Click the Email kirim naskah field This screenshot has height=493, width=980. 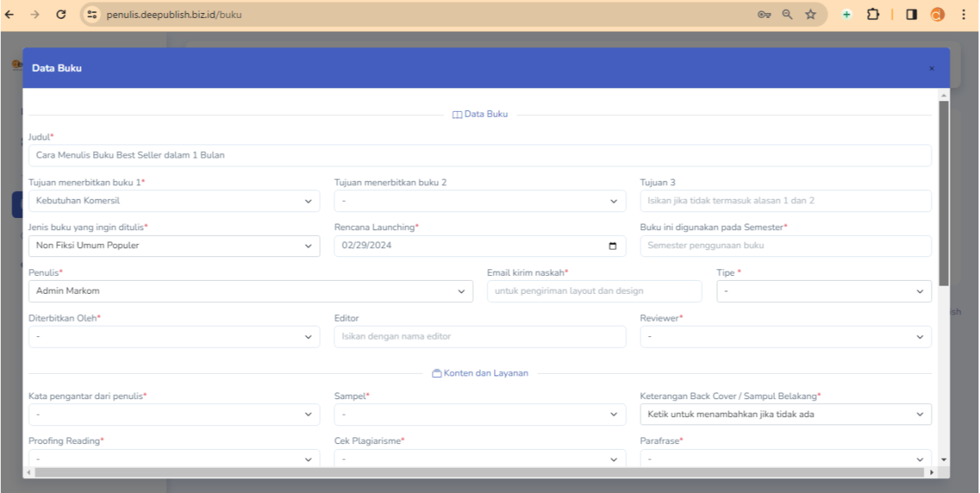point(595,291)
